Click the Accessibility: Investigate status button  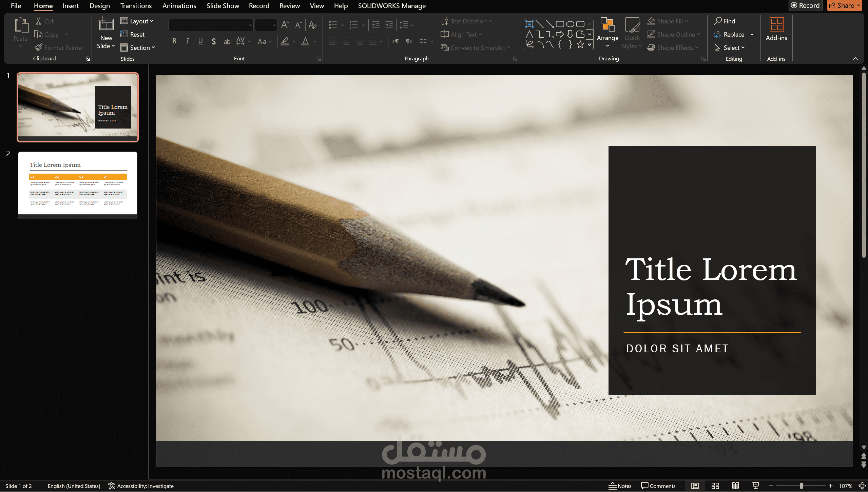coord(141,486)
